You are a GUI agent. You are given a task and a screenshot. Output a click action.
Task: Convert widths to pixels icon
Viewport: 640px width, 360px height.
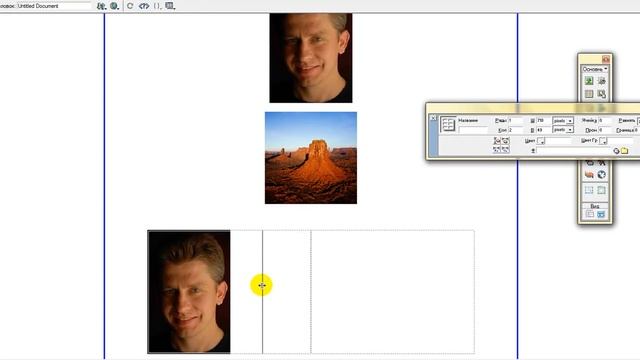(x=497, y=150)
